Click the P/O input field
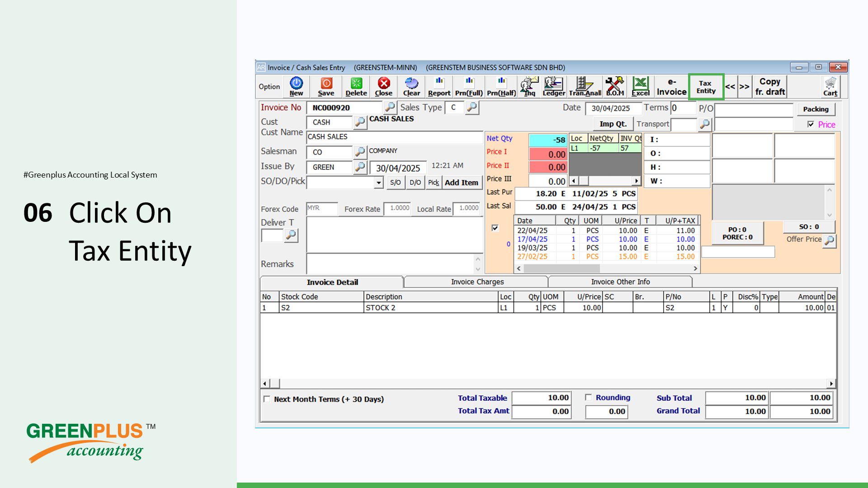The height and width of the screenshot is (488, 868). tap(754, 109)
